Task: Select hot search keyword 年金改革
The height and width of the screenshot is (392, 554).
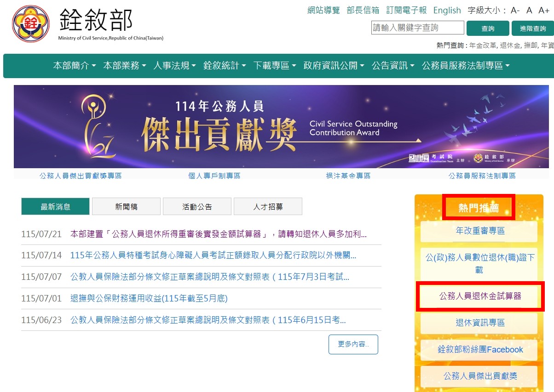Action: (x=483, y=45)
